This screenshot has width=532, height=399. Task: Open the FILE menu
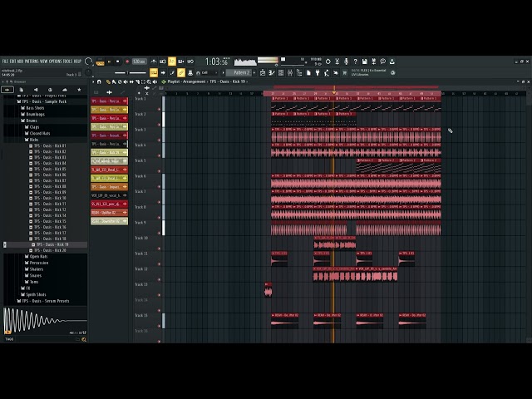tap(5, 62)
